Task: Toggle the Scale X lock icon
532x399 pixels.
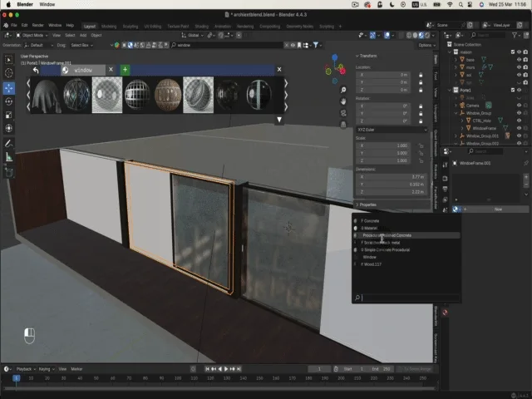Action: [421, 145]
